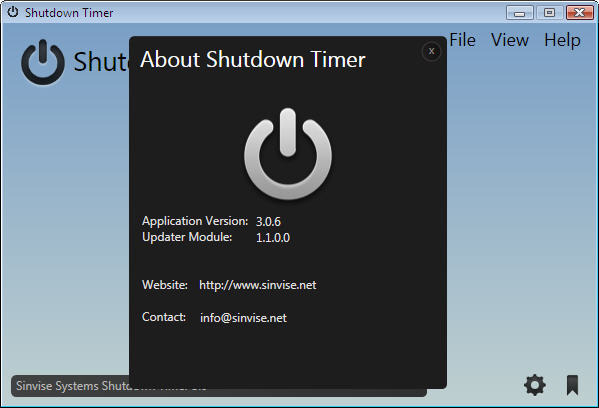Click the application version value 3.0.6
The width and height of the screenshot is (599, 408).
[268, 222]
